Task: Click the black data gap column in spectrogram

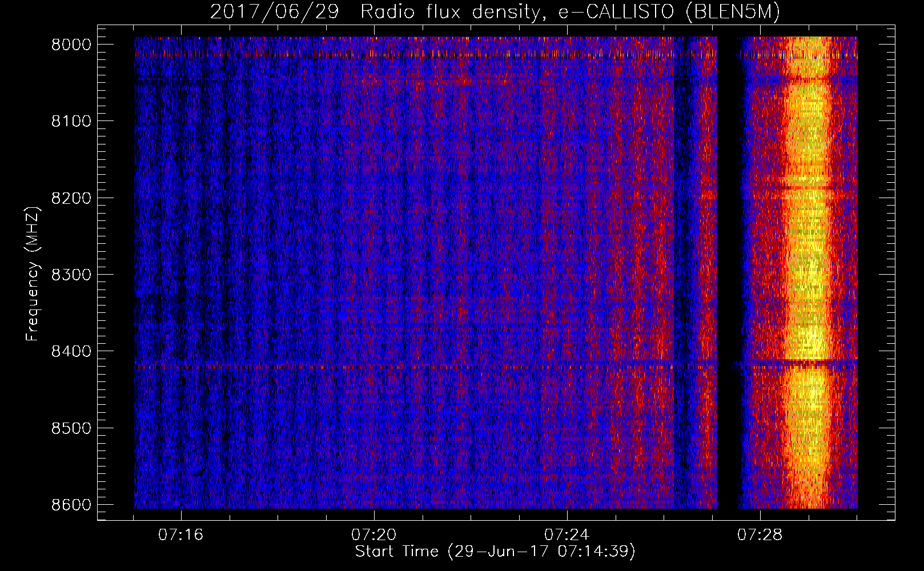Action: 728,273
